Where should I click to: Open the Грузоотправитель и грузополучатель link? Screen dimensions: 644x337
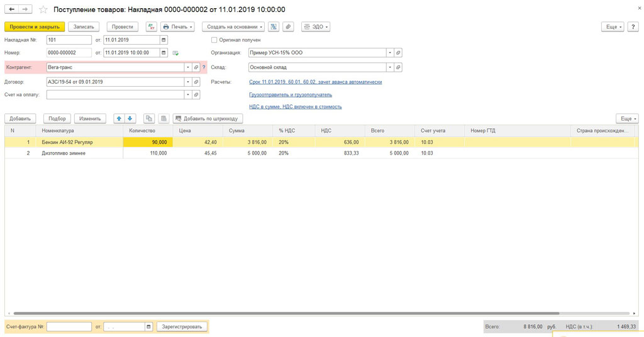(291, 95)
